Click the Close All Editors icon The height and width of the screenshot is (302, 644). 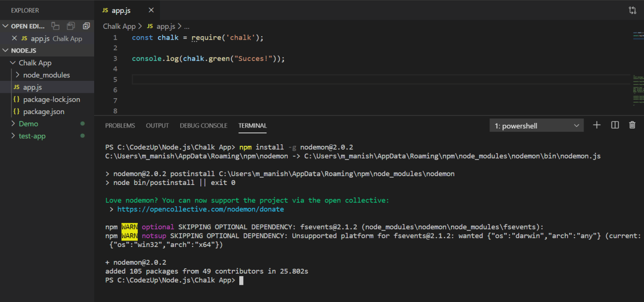click(86, 26)
